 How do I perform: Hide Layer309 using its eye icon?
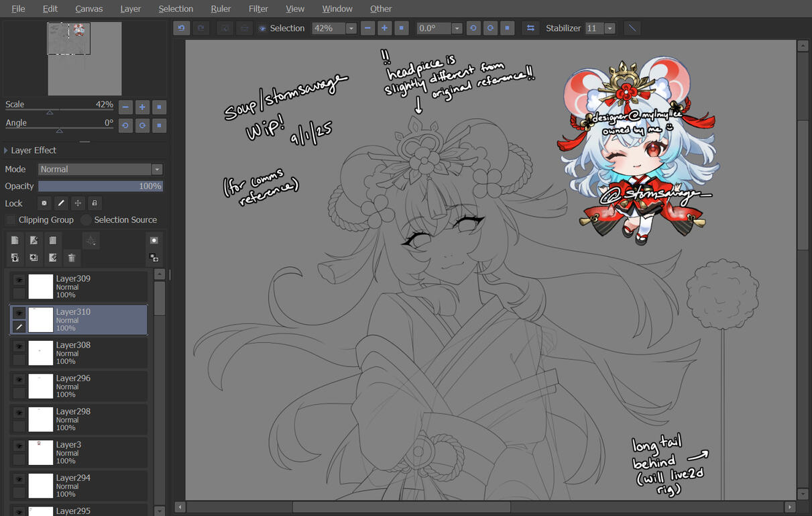click(x=19, y=280)
